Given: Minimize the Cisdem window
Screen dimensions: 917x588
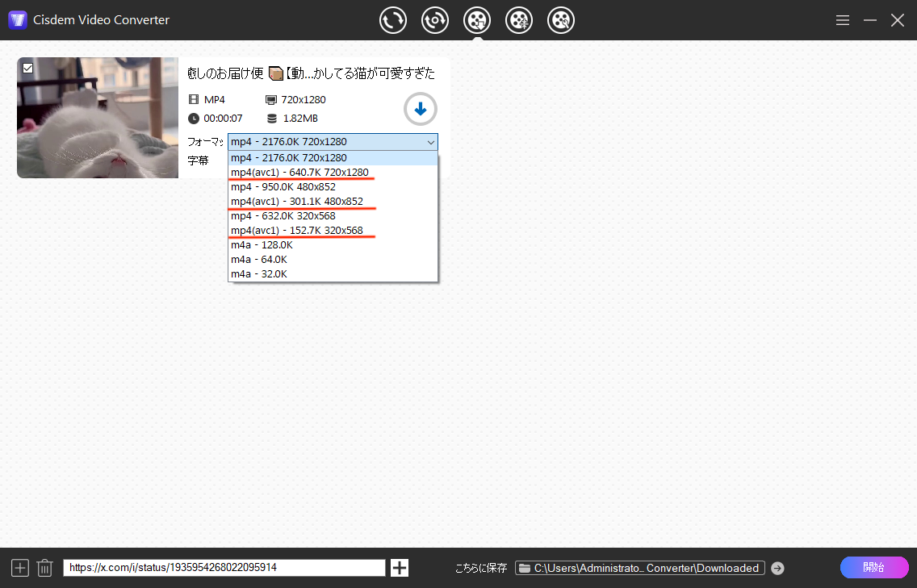Looking at the screenshot, I should point(870,20).
